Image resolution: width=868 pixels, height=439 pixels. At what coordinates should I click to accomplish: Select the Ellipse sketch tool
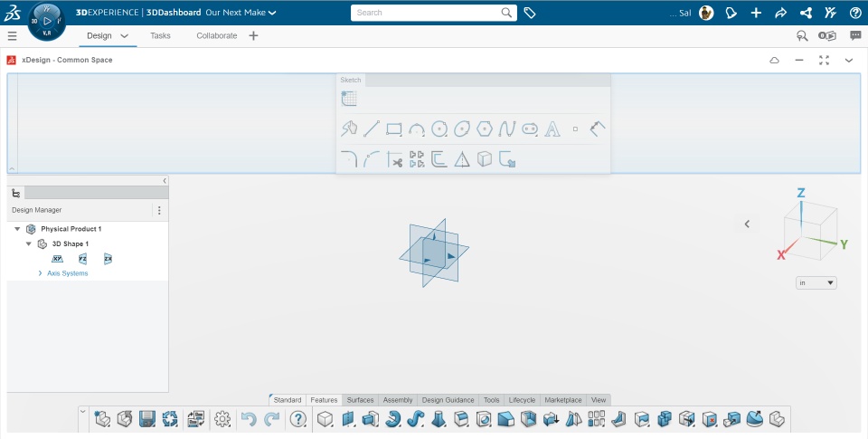coord(462,129)
